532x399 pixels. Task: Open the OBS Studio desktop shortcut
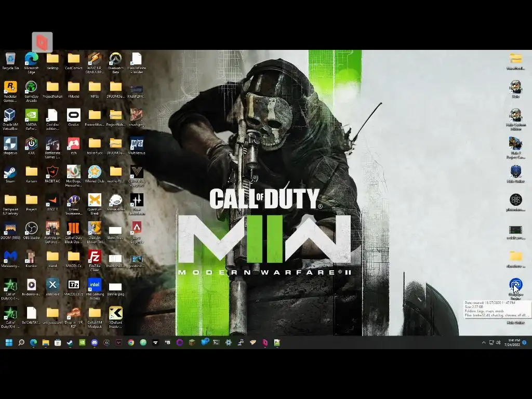(x=31, y=231)
